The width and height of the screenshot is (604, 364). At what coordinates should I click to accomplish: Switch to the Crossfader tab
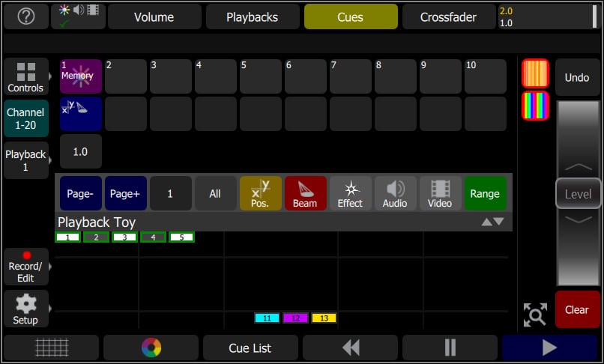[448, 16]
